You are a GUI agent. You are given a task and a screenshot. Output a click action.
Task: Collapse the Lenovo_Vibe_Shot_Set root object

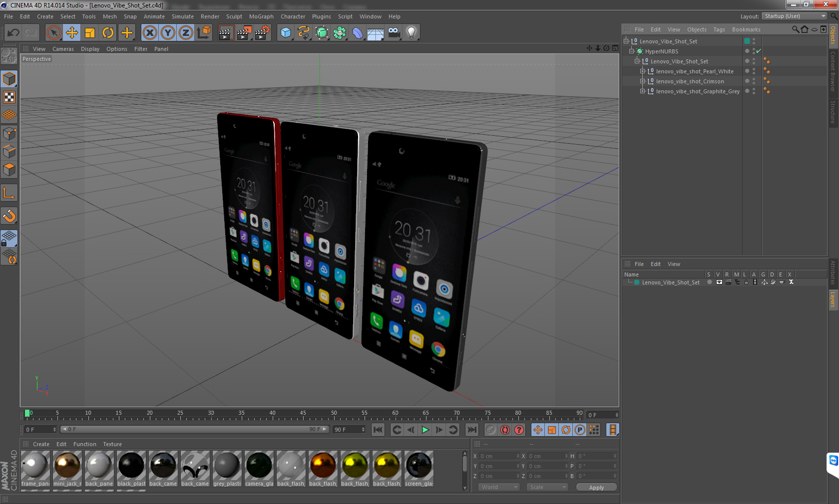626,41
